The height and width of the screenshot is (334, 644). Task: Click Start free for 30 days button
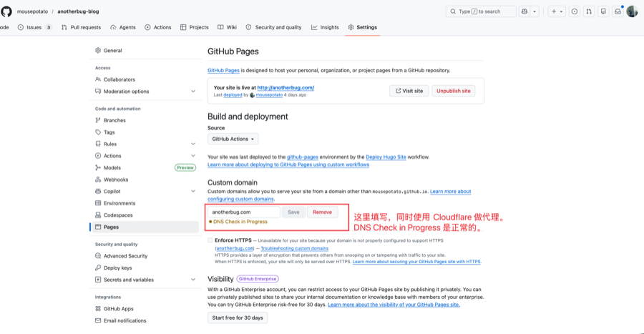click(238, 318)
